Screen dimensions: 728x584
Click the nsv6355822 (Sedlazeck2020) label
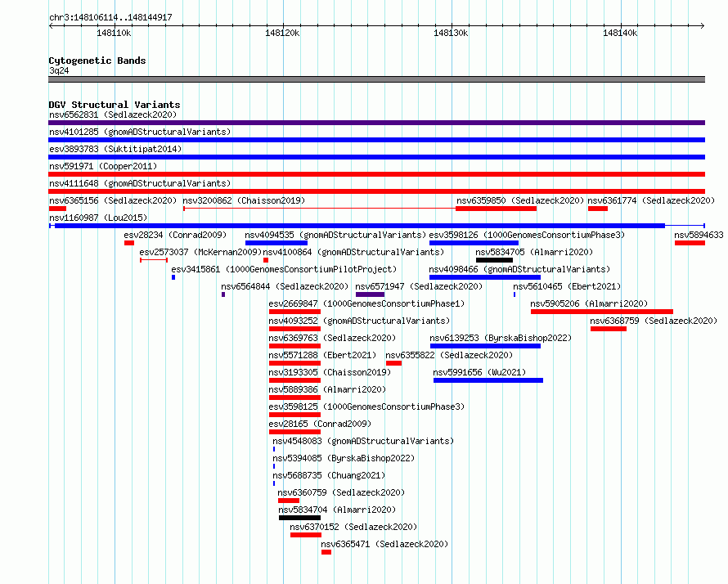pos(449,355)
